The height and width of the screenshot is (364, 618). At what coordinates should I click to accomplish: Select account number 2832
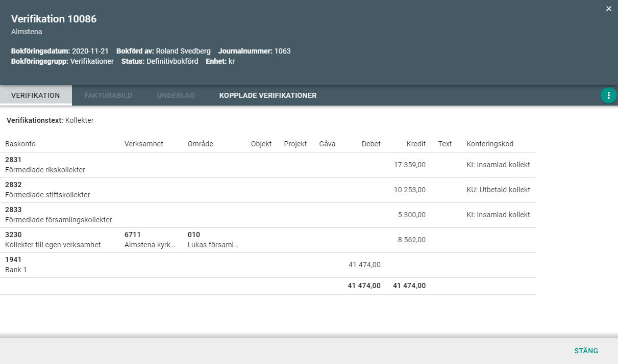(13, 185)
